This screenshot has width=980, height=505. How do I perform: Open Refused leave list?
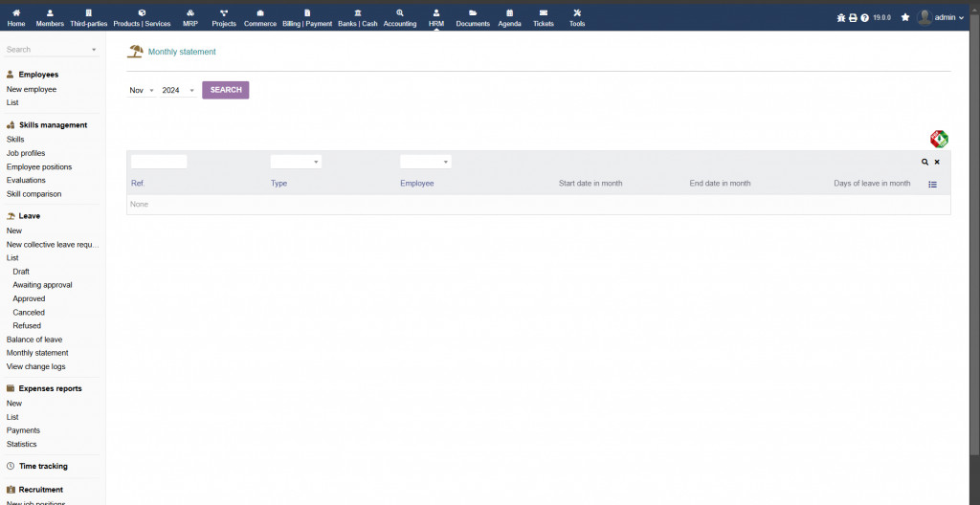pos(27,325)
